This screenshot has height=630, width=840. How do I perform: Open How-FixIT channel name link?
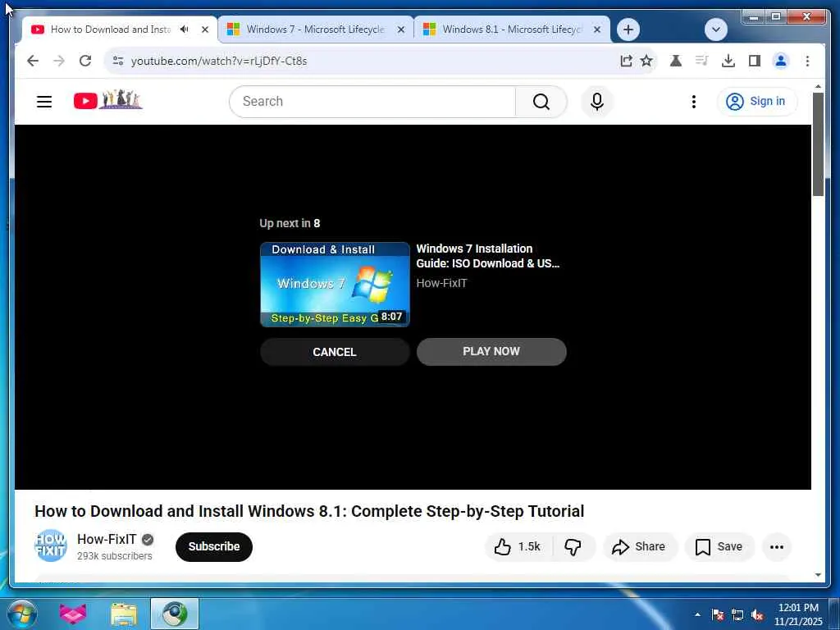[107, 539]
